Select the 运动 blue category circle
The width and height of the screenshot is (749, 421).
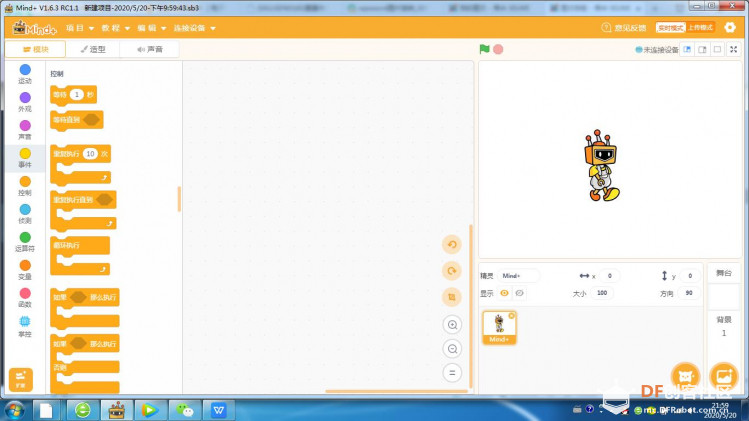(25, 70)
